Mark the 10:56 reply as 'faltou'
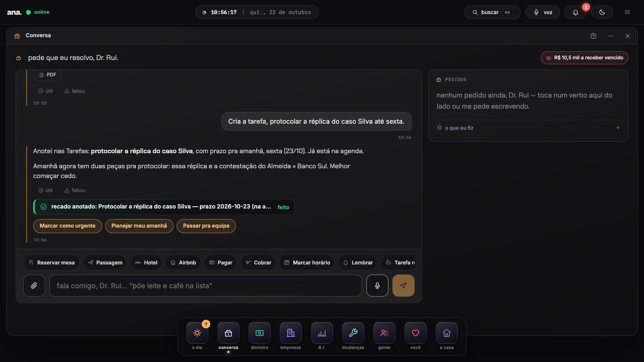 click(75, 190)
